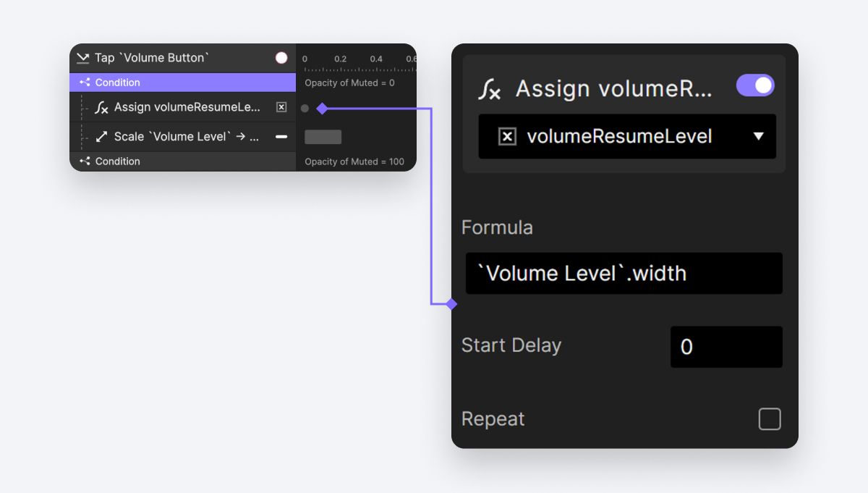Click the boxed X variable icon on the Assign row

(x=281, y=107)
